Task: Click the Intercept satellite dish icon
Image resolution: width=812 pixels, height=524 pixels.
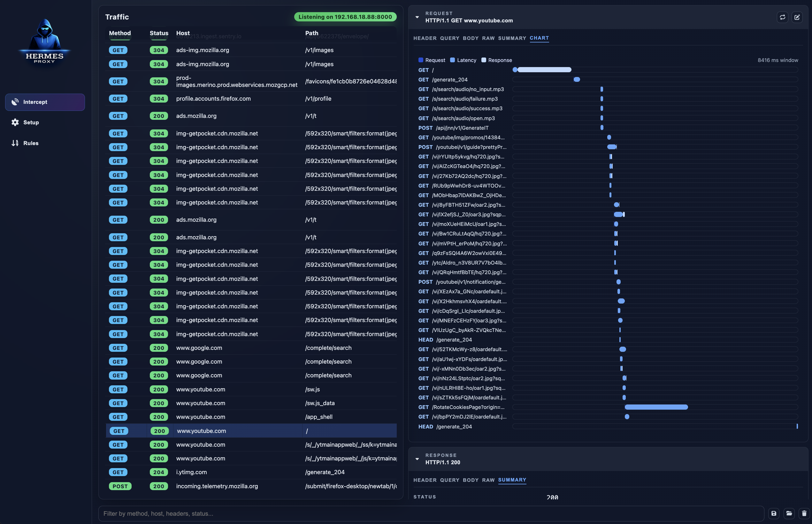Action: coord(15,102)
